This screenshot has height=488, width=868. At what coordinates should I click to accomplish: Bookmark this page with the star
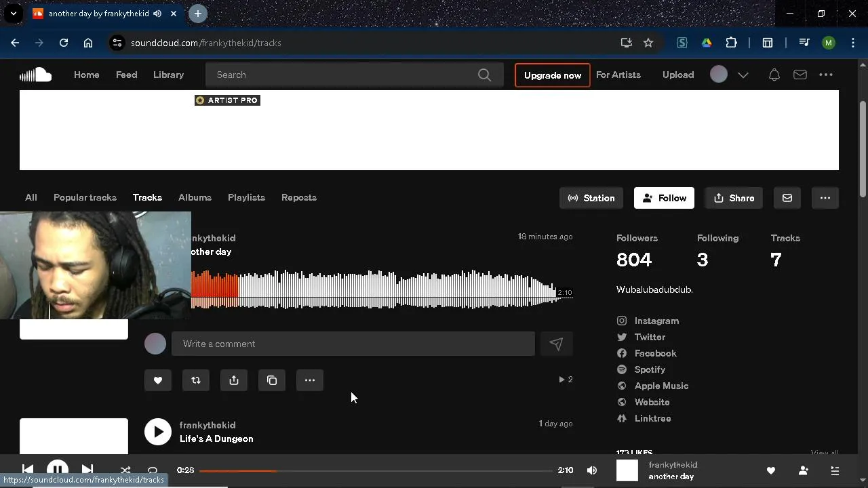point(648,43)
